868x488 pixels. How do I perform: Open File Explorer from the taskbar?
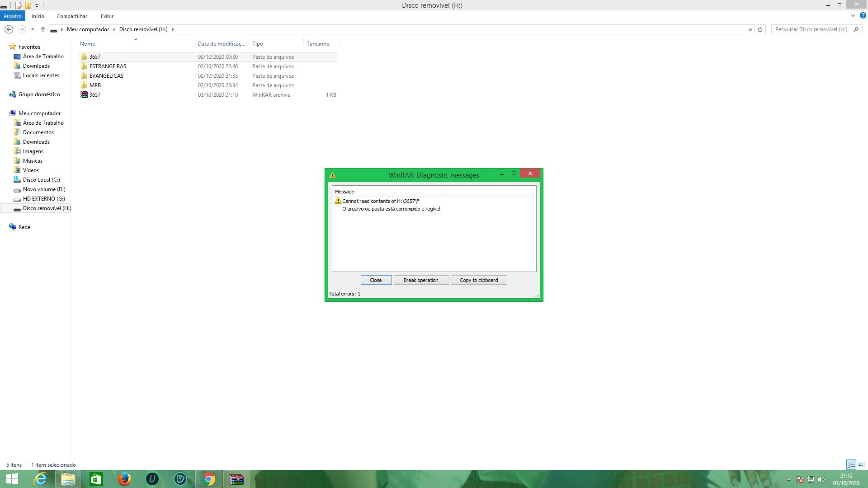tap(68, 479)
